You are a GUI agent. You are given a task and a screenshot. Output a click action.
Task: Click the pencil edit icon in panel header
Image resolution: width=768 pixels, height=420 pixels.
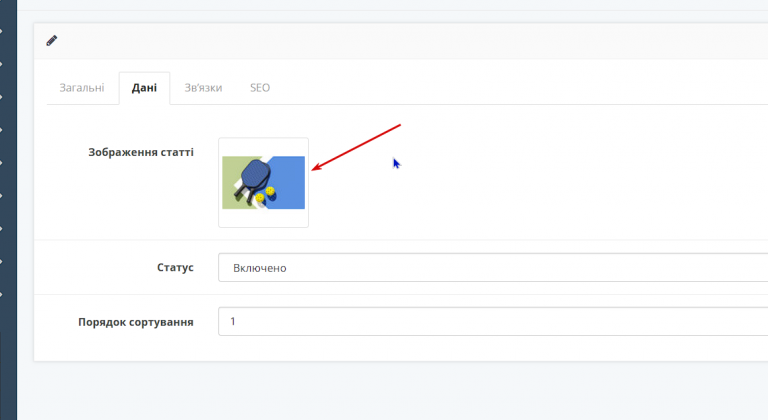click(x=51, y=41)
